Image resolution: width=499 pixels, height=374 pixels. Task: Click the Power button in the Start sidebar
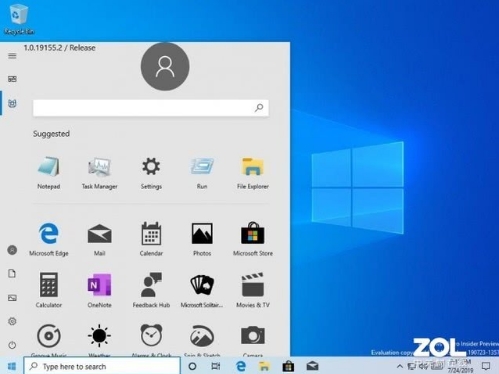point(12,345)
